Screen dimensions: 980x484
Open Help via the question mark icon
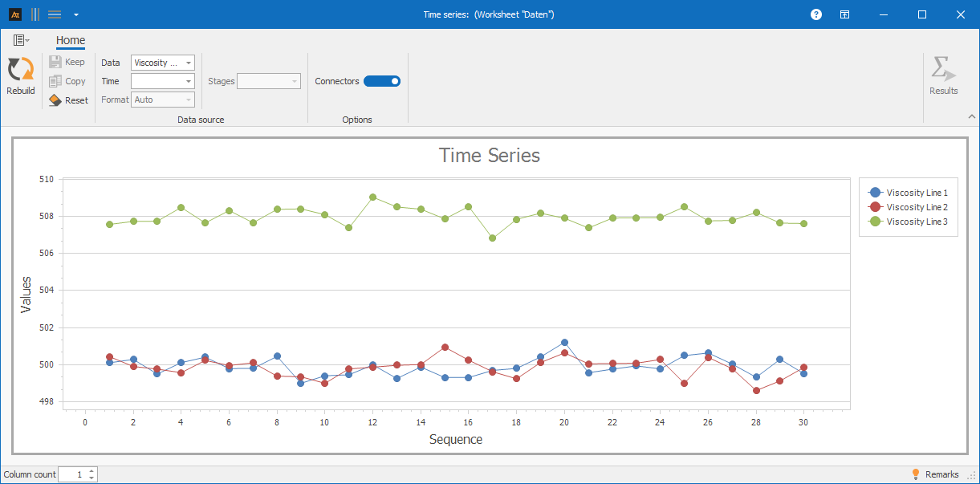point(816,14)
